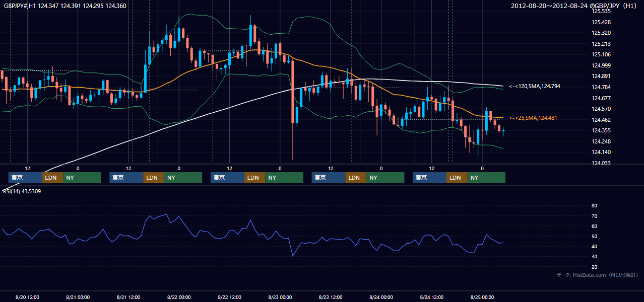Click the 125.106 price level
The height and width of the screenshot is (302, 644).
pyautogui.click(x=601, y=54)
